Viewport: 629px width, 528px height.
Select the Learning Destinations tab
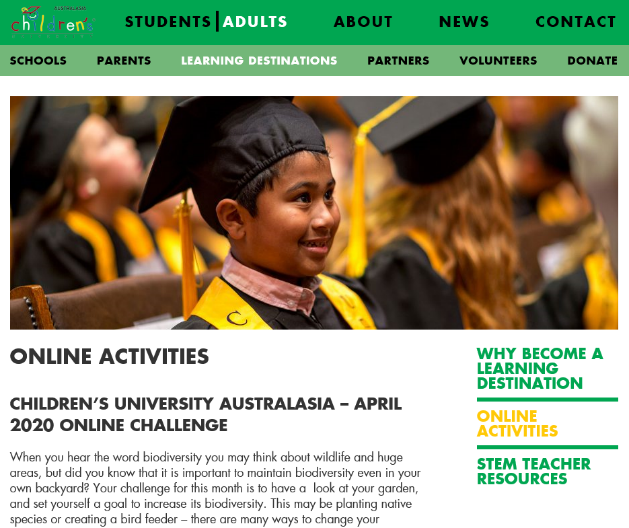(x=259, y=61)
